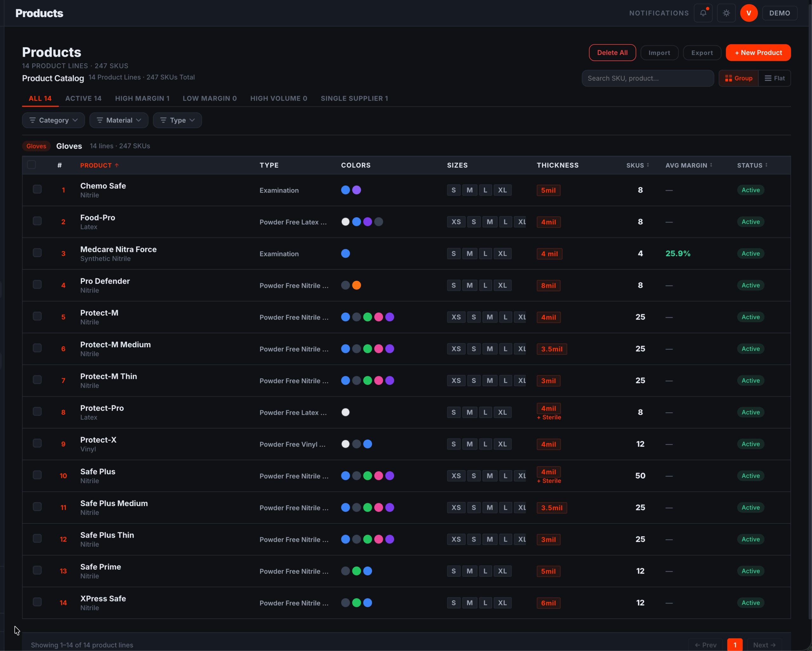Tick the Protect-X row checkbox
Screen dimensions: 812x651
37,443
